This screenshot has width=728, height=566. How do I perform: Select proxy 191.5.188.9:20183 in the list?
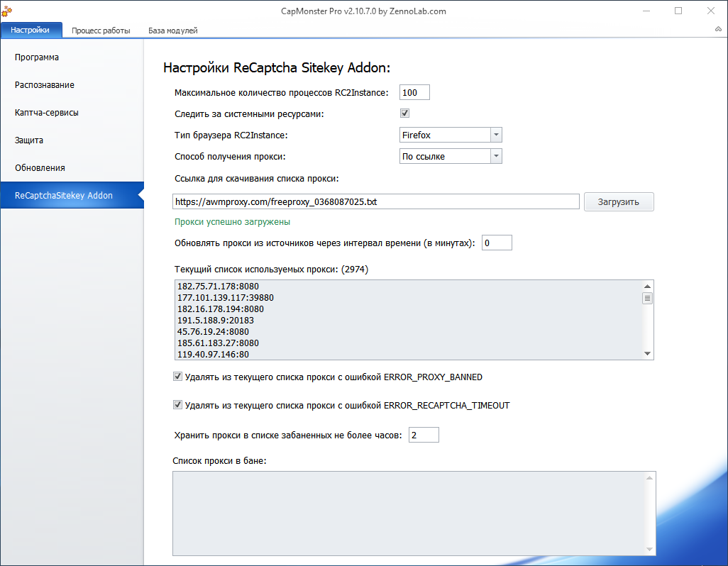(x=216, y=320)
